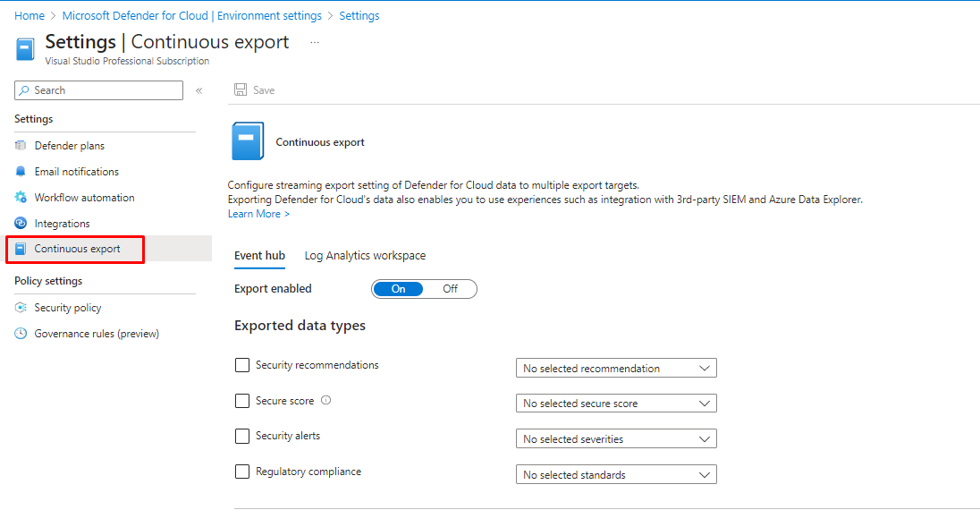Click the Defender plans sidebar icon
This screenshot has width=980, height=527.
[x=21, y=146]
